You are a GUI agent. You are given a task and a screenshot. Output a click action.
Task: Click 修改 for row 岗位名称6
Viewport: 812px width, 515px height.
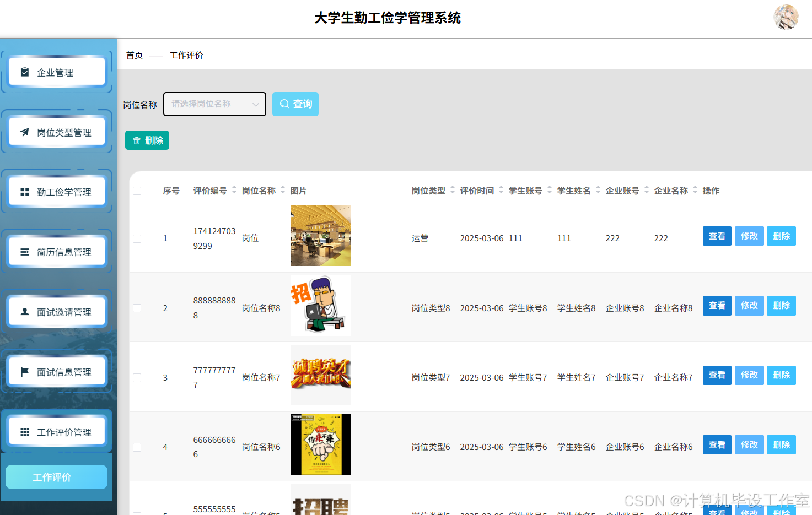pos(749,444)
